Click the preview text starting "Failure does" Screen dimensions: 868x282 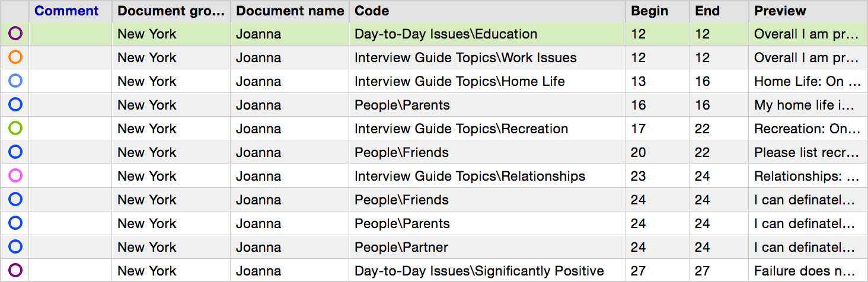click(x=806, y=271)
